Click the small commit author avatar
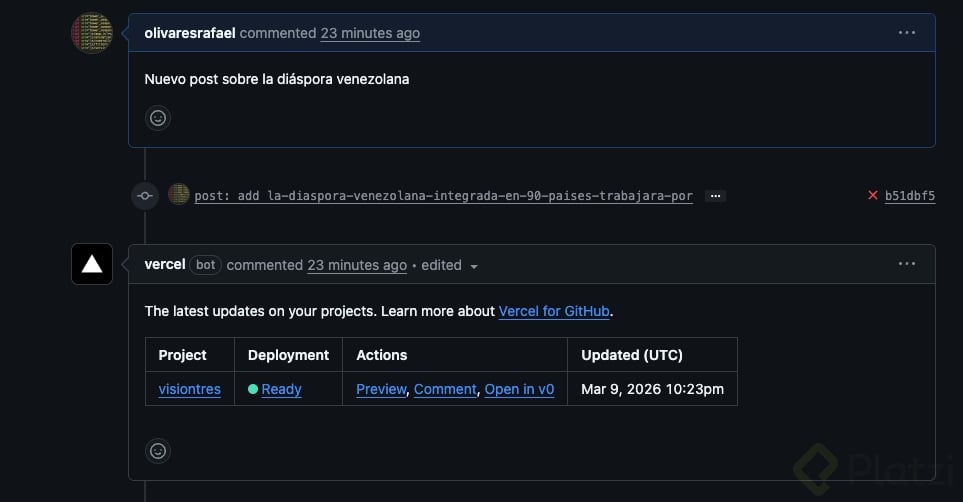Image resolution: width=963 pixels, height=502 pixels. tap(179, 195)
